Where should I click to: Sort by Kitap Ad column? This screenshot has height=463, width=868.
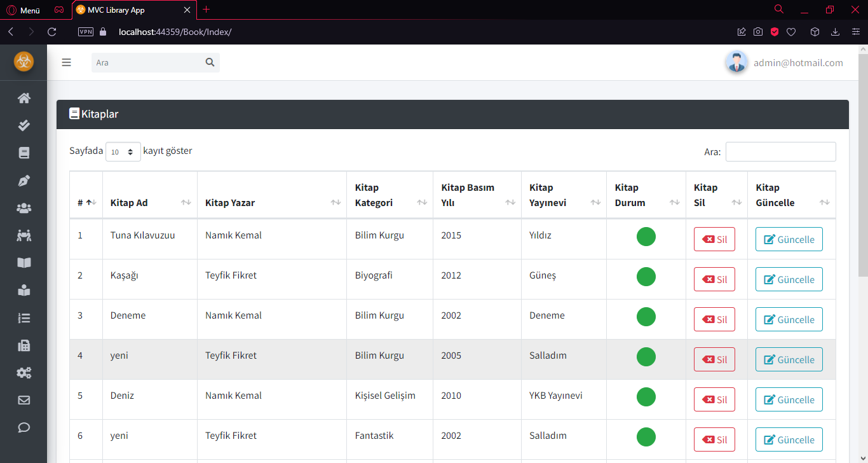150,195
